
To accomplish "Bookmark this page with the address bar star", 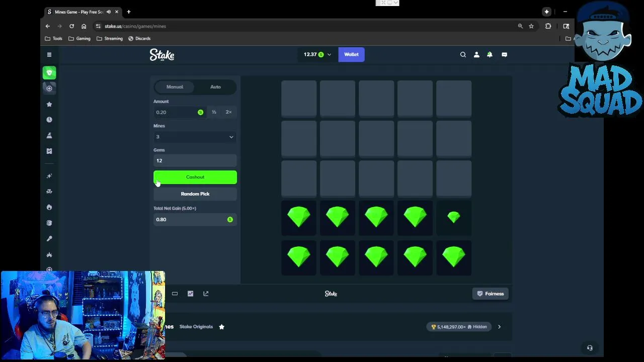I will coord(531,26).
